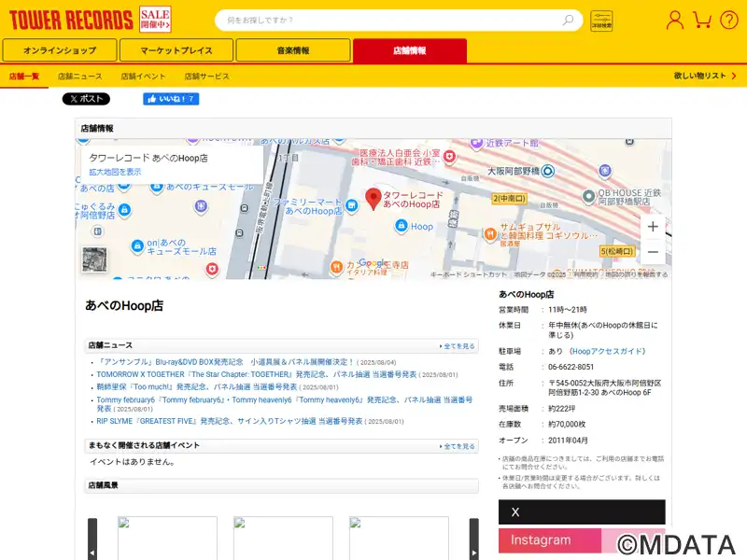Zoom out on the map
Screen dimensions: 747x560
coord(653,252)
